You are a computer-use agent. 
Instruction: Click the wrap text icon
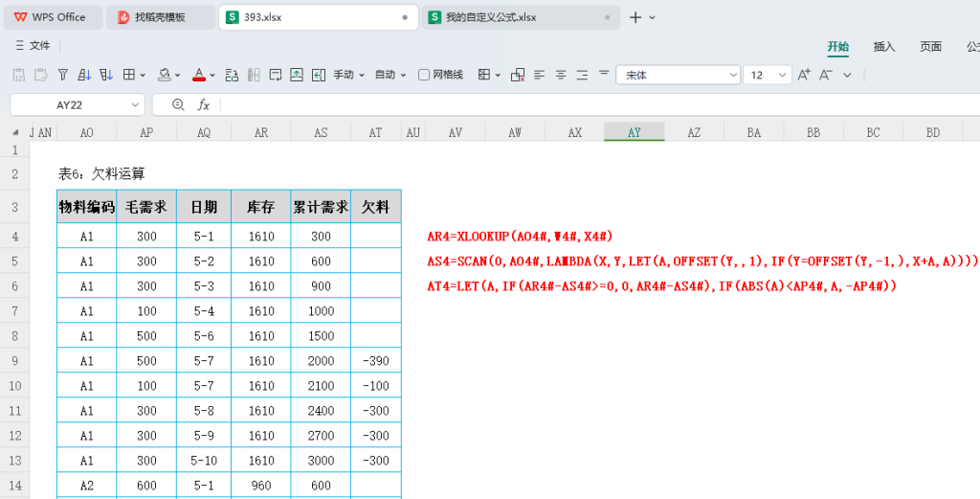point(275,75)
